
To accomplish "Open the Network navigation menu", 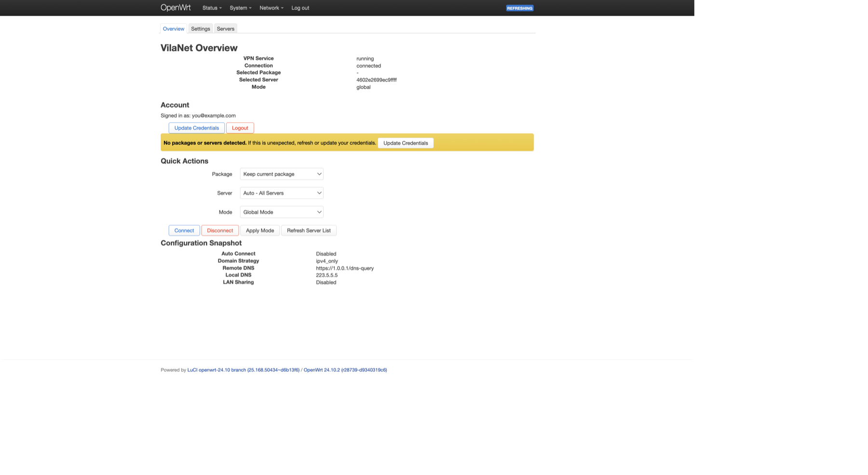I will point(271,8).
